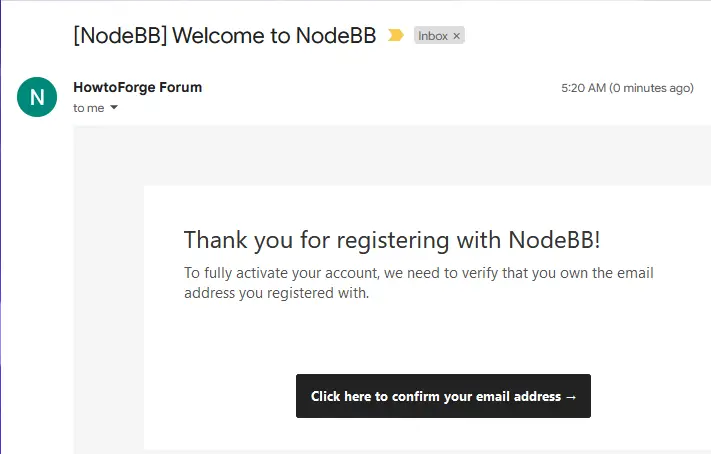Click the 'address you registered with.' line
Image resolution: width=711 pixels, height=454 pixels.
pos(277,293)
